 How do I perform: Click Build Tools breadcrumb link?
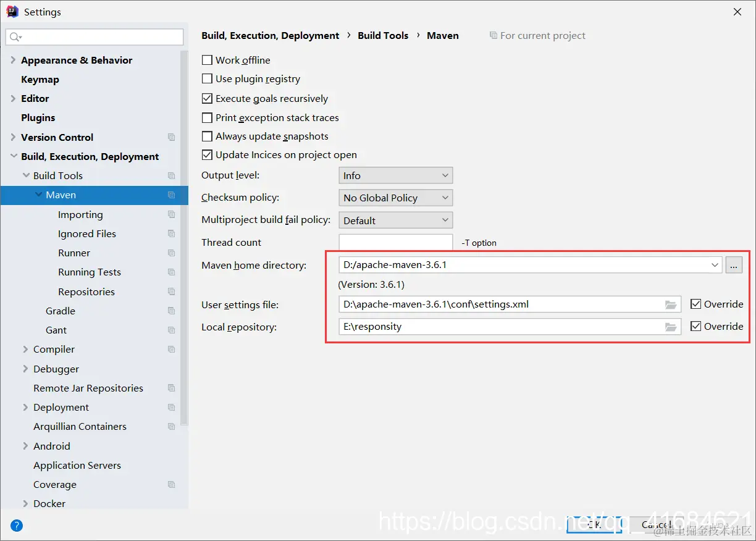pyautogui.click(x=383, y=36)
